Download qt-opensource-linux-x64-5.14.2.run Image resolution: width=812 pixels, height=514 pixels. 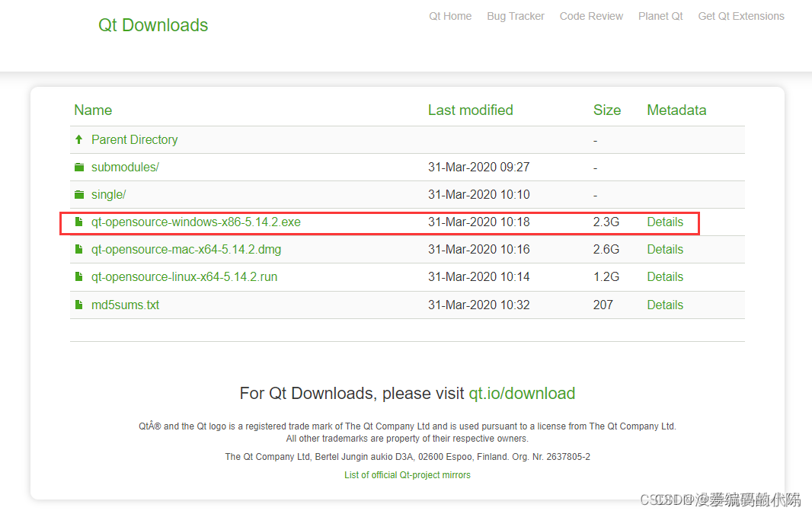[x=184, y=277]
